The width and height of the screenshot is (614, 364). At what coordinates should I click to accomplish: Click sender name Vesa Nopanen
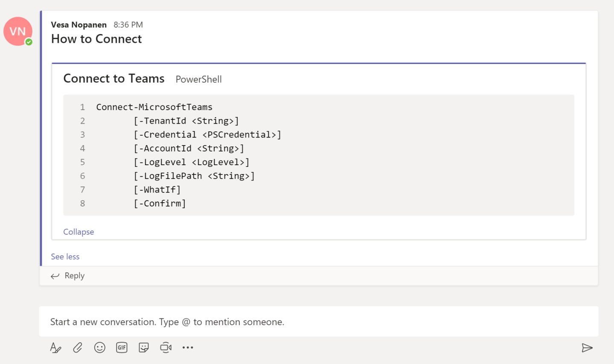point(79,25)
